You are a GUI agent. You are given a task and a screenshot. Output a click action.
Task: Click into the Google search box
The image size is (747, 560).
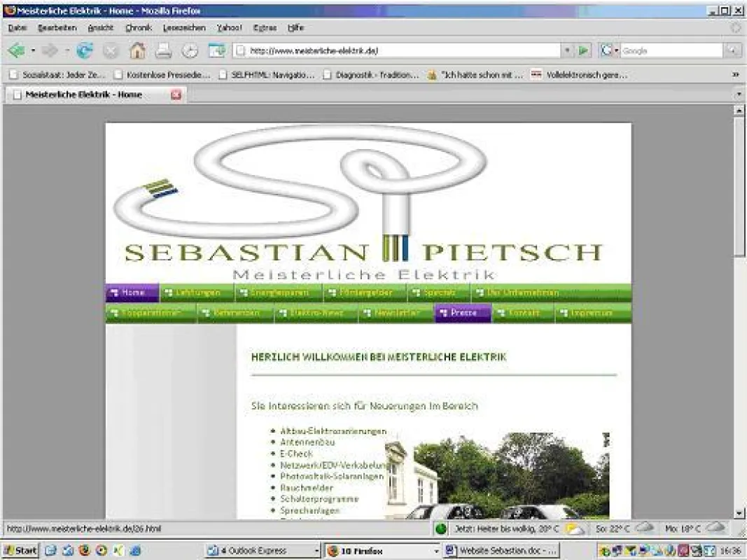coord(671,50)
